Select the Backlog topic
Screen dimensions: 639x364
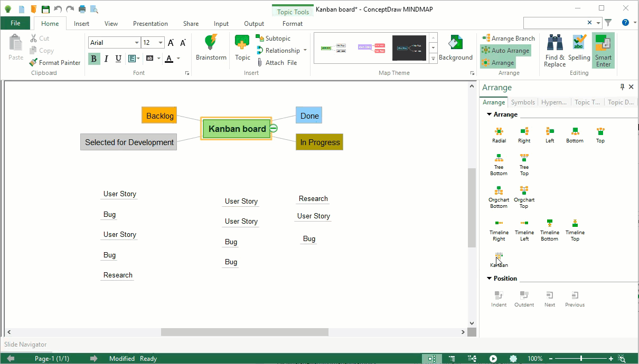tap(159, 116)
